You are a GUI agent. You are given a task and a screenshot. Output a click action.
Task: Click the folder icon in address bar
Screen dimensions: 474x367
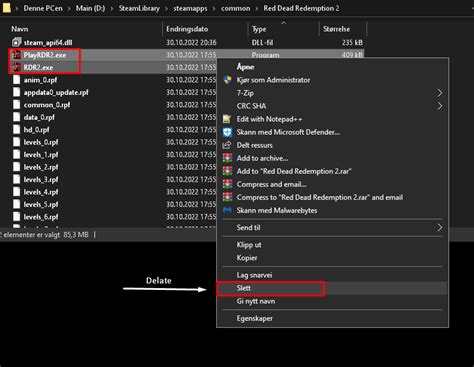click(6, 8)
